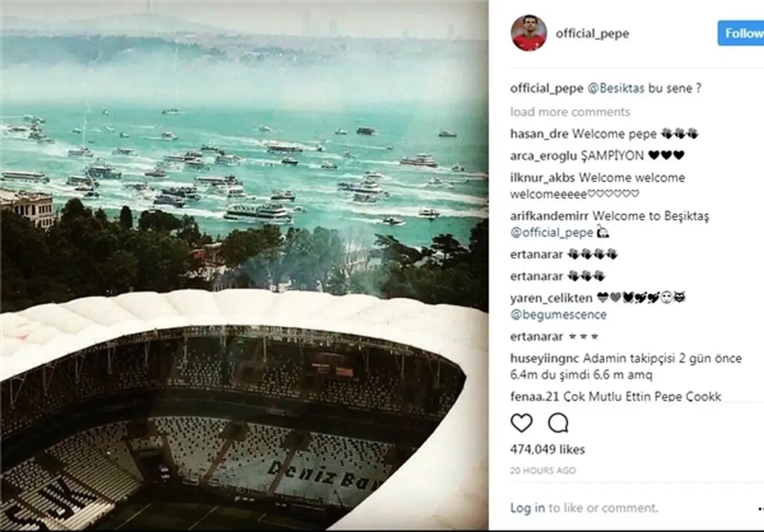Image resolution: width=764 pixels, height=532 pixels.
Task: Open arca_eroglu user profile
Action: 543,155
